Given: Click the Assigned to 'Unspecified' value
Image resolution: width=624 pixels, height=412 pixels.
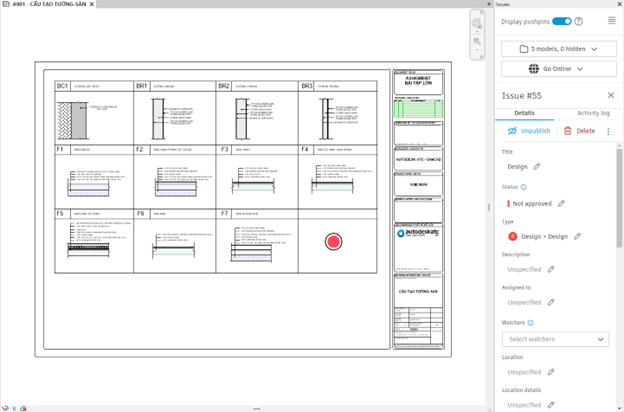Looking at the screenshot, I should click(x=524, y=303).
